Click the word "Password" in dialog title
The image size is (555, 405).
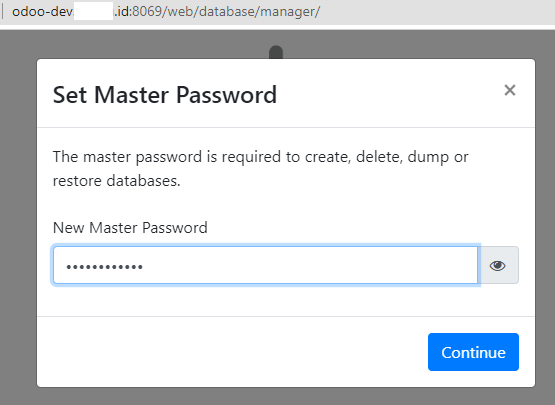point(227,95)
